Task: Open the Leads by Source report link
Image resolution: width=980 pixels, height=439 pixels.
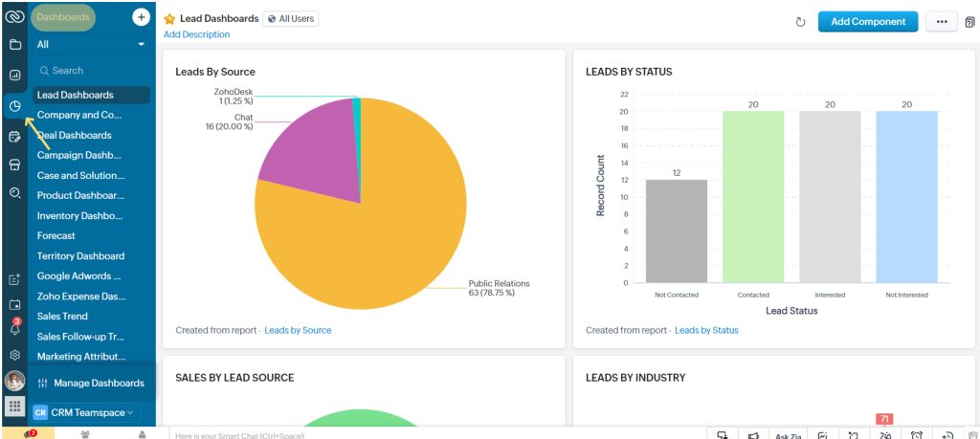Action: point(299,330)
